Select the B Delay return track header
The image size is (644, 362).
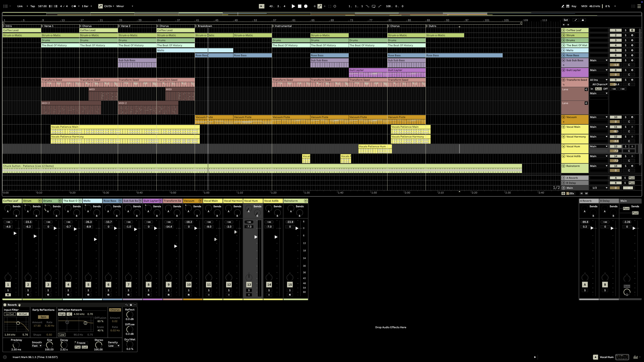click(609, 201)
